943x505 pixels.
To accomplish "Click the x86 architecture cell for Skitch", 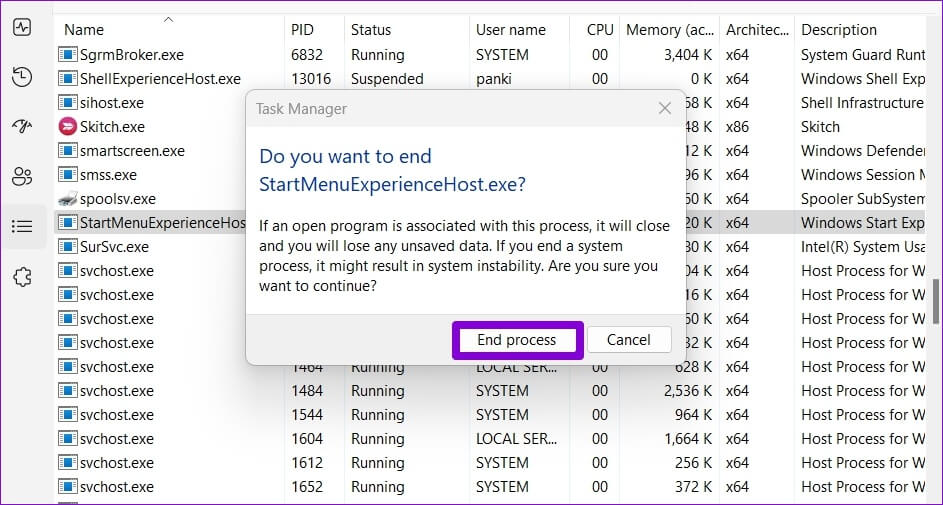I will (737, 127).
